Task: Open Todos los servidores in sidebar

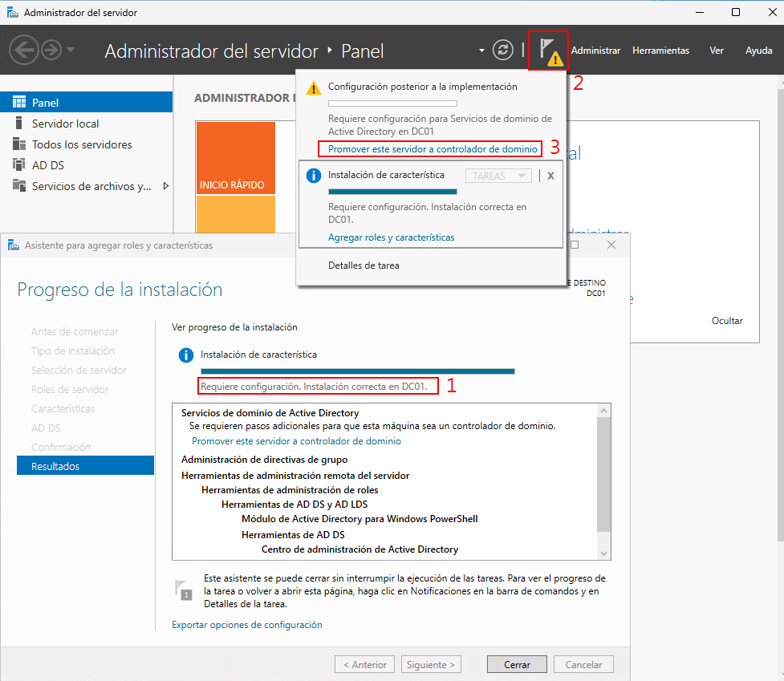Action: 81,144
